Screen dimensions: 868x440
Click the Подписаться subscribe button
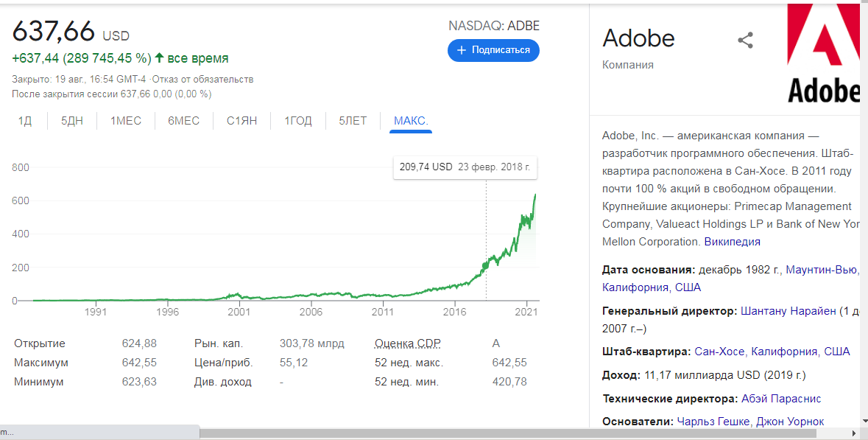493,50
